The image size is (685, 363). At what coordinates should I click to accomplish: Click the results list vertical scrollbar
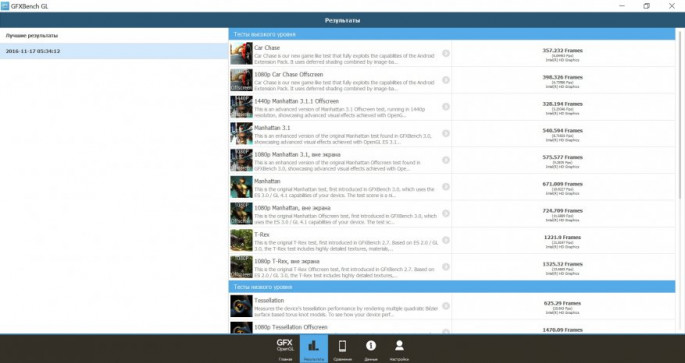coord(679,179)
